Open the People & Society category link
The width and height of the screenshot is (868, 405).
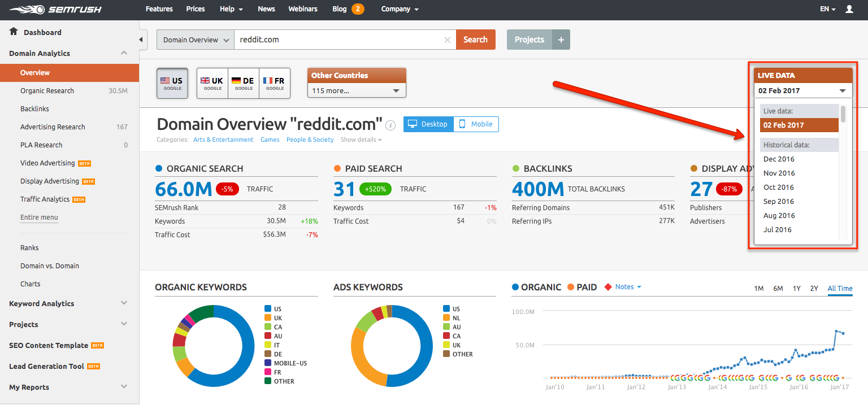coord(310,140)
